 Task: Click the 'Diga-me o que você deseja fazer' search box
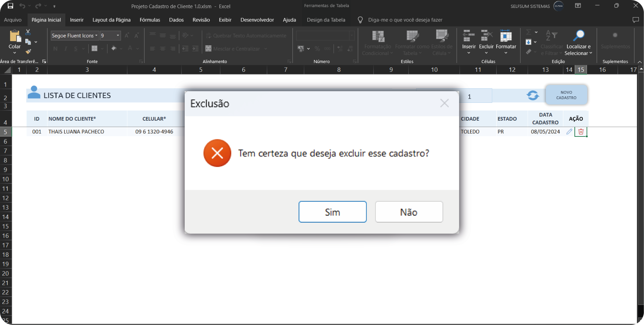click(405, 20)
